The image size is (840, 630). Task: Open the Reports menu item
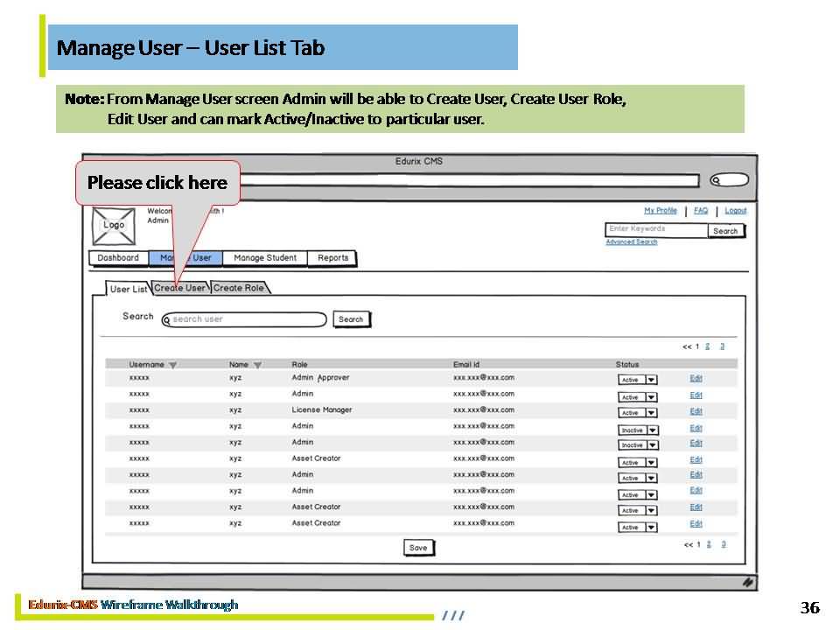point(332,258)
